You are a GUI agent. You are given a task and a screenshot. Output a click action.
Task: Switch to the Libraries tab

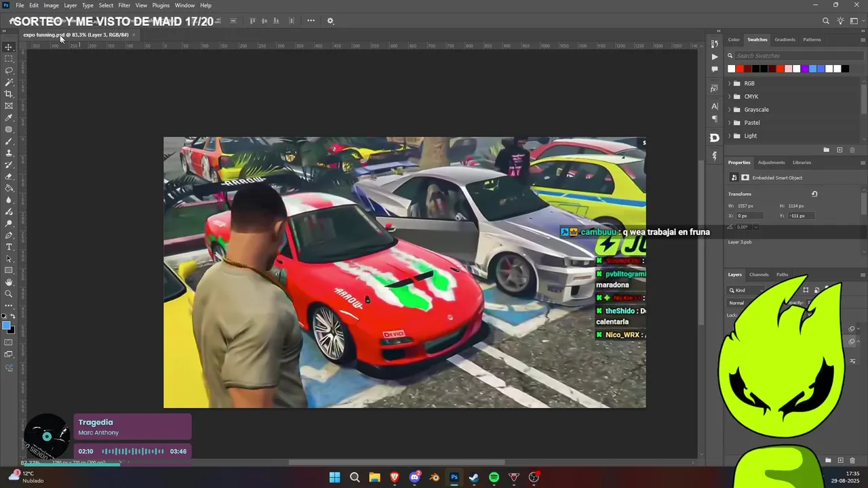(802, 163)
